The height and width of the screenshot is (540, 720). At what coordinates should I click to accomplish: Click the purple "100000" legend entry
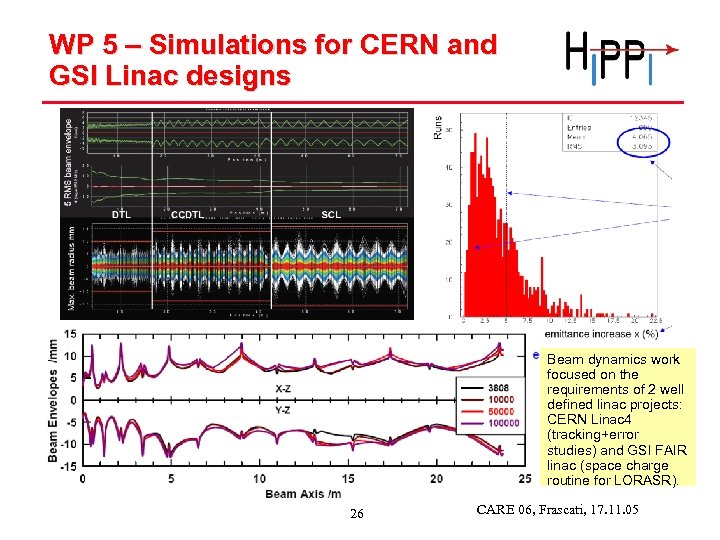(490, 423)
